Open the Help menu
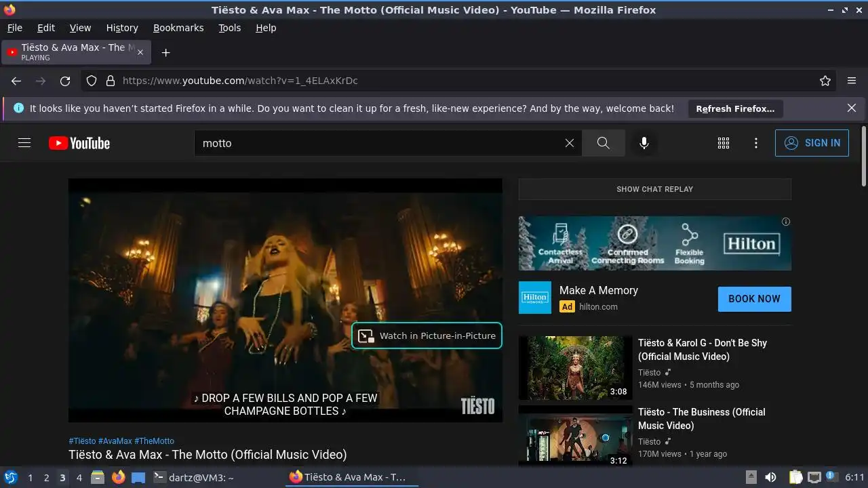The image size is (868, 488). click(x=266, y=28)
